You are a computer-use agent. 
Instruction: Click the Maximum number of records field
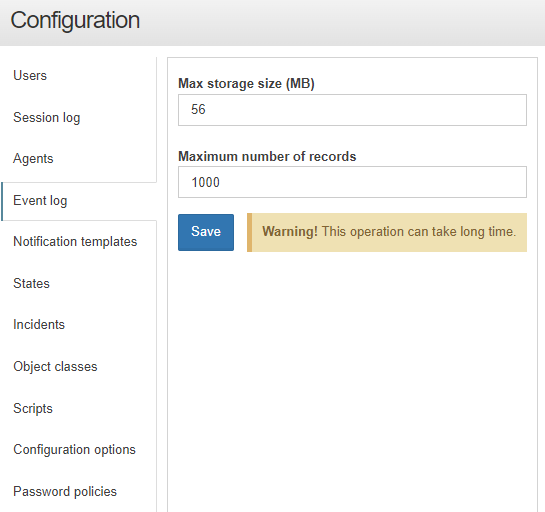(x=352, y=182)
